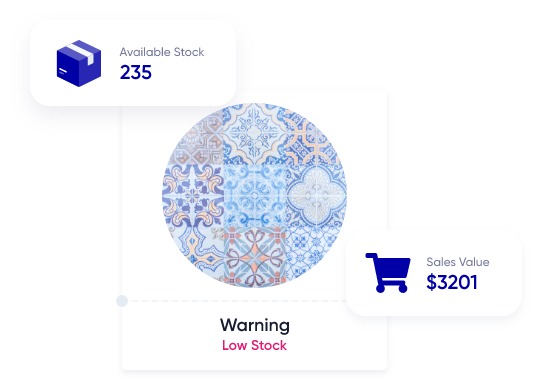Click the $3201 sales amount
Screen dimensions: 537x382
452,282
